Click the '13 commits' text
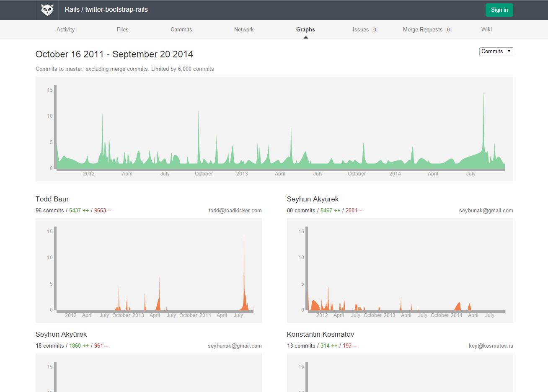The image size is (548, 392). [301, 346]
